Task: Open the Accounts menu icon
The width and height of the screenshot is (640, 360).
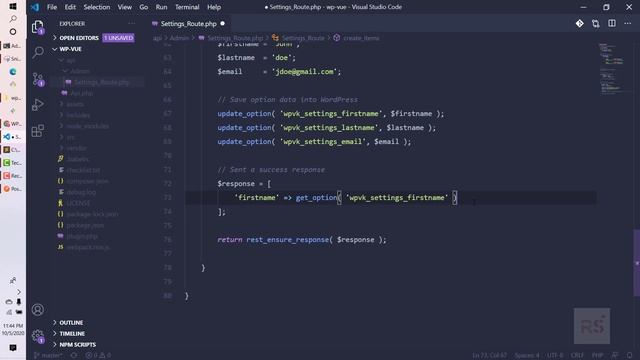Action: pos(38,310)
